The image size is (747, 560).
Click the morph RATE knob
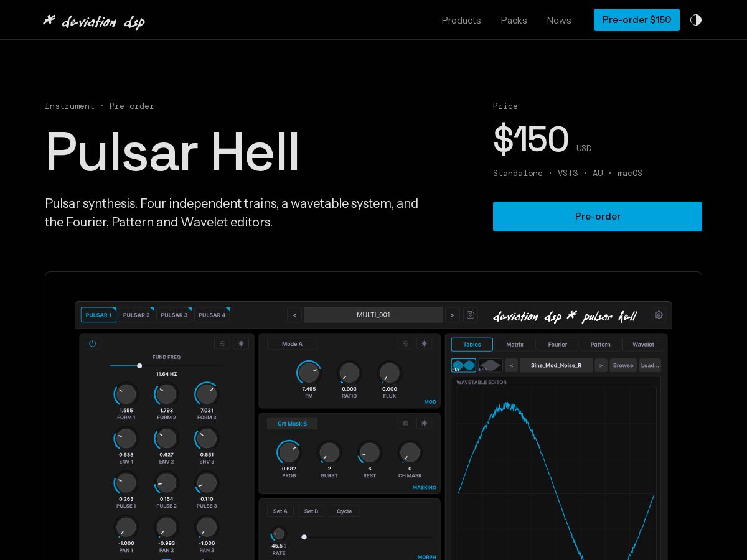point(279,534)
